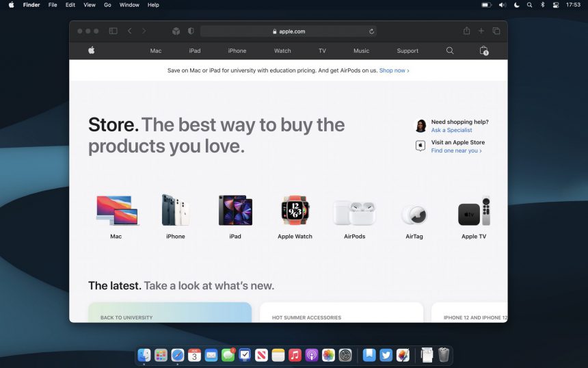Click Find one near you link

(456, 150)
